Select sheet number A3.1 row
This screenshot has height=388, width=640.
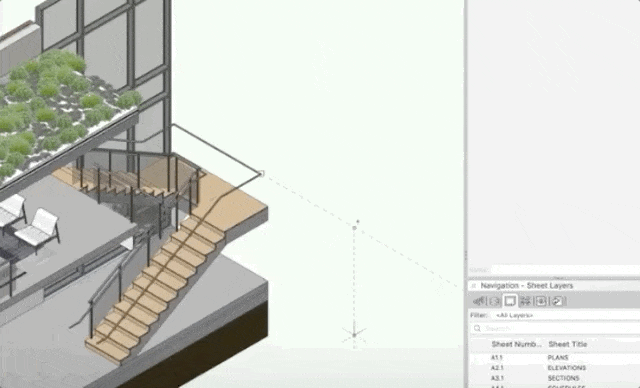[555, 378]
